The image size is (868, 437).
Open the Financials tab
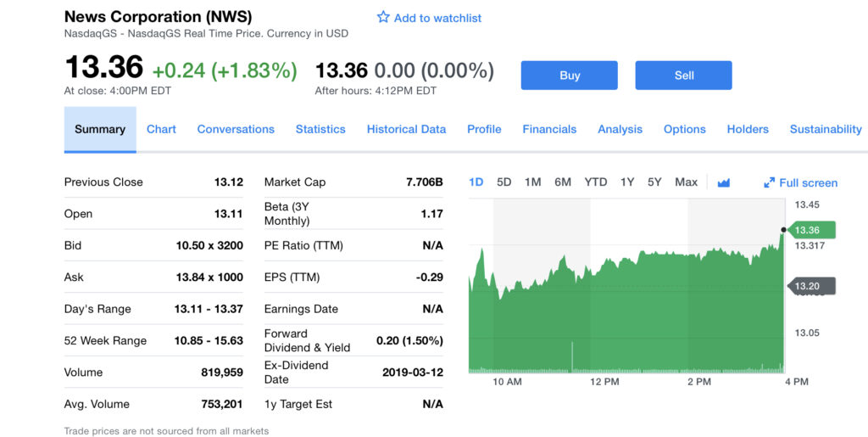tap(549, 129)
